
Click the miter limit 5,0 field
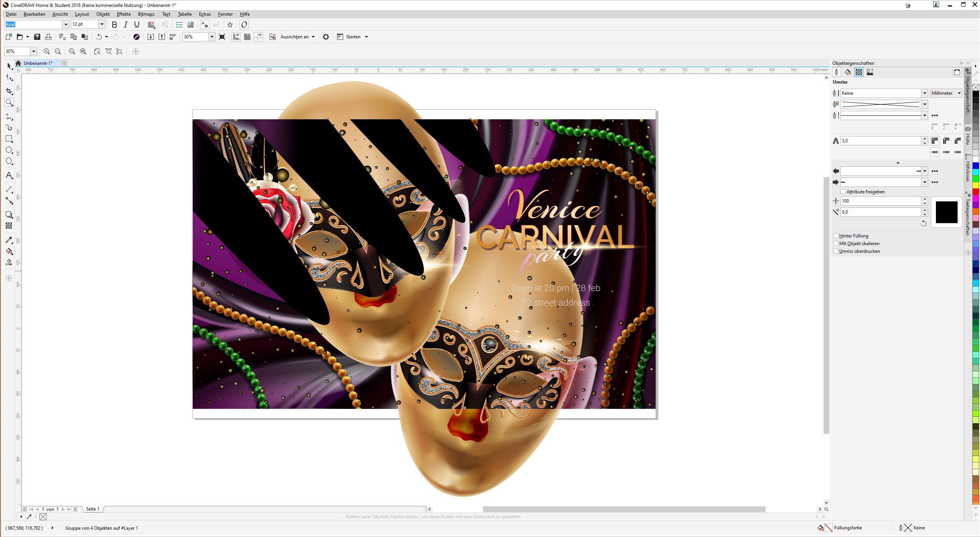pyautogui.click(x=881, y=141)
